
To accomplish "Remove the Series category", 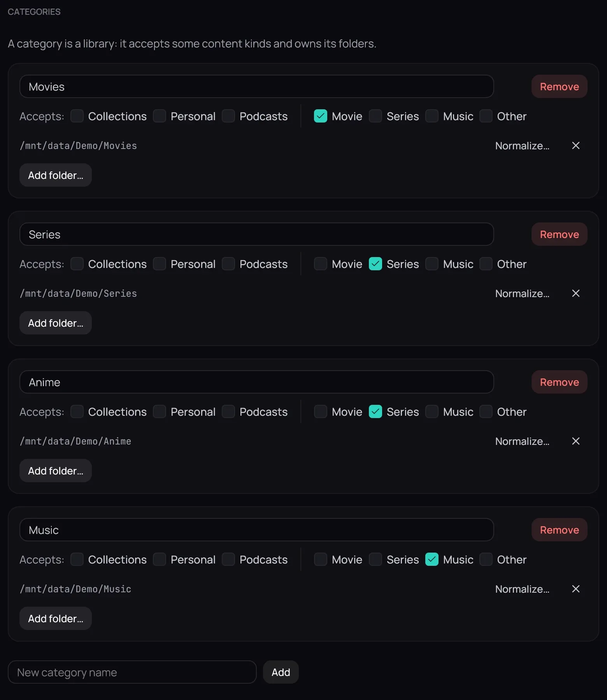I will point(560,234).
